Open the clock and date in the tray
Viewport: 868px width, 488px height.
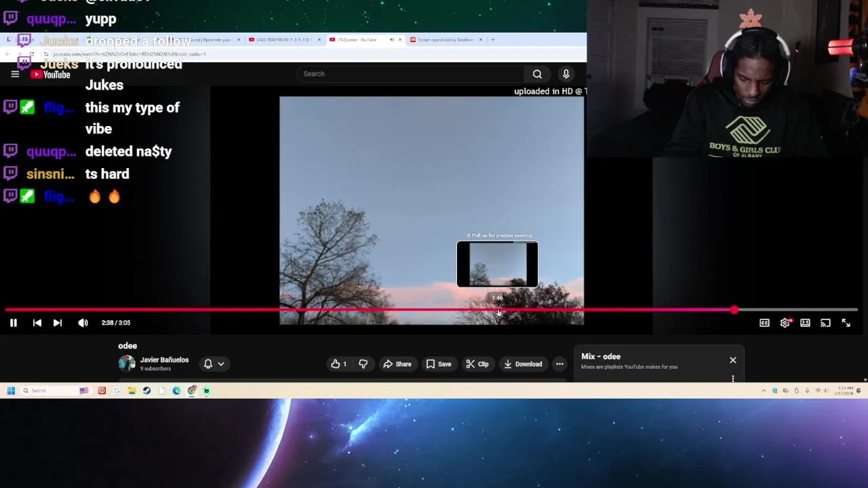[844, 390]
